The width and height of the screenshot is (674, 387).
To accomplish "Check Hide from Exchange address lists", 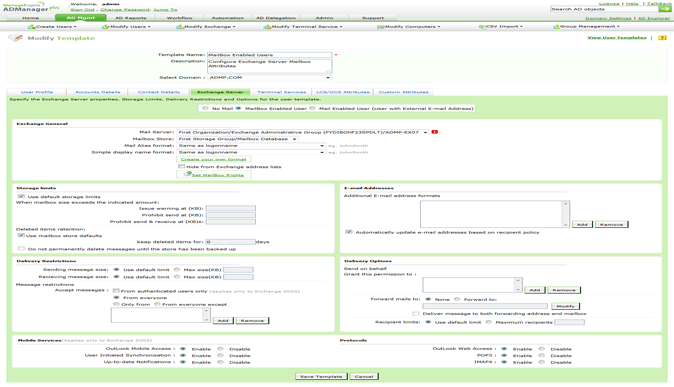I will click(181, 166).
